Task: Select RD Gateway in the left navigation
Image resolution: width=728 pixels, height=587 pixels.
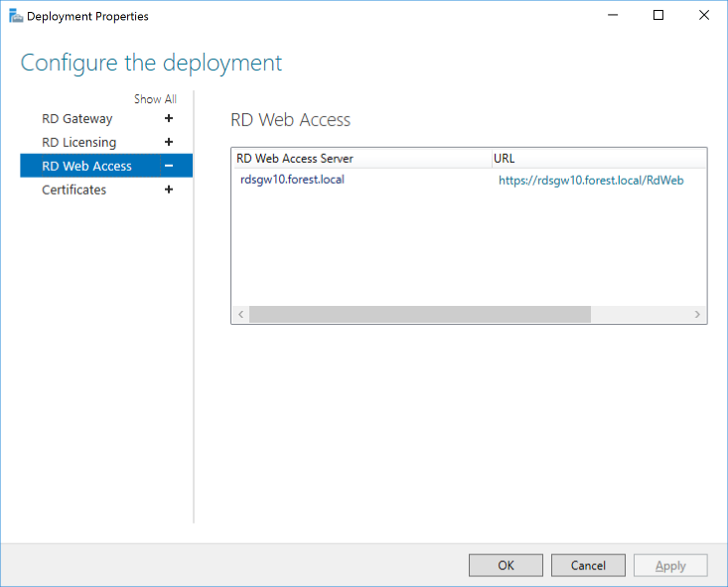Action: (x=77, y=119)
